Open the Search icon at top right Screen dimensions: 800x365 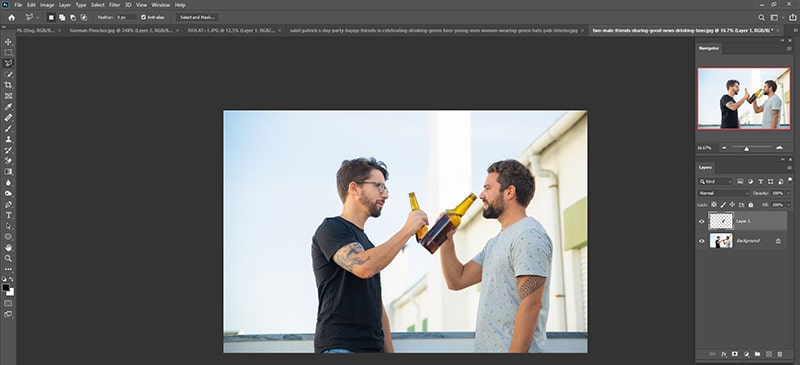point(761,17)
